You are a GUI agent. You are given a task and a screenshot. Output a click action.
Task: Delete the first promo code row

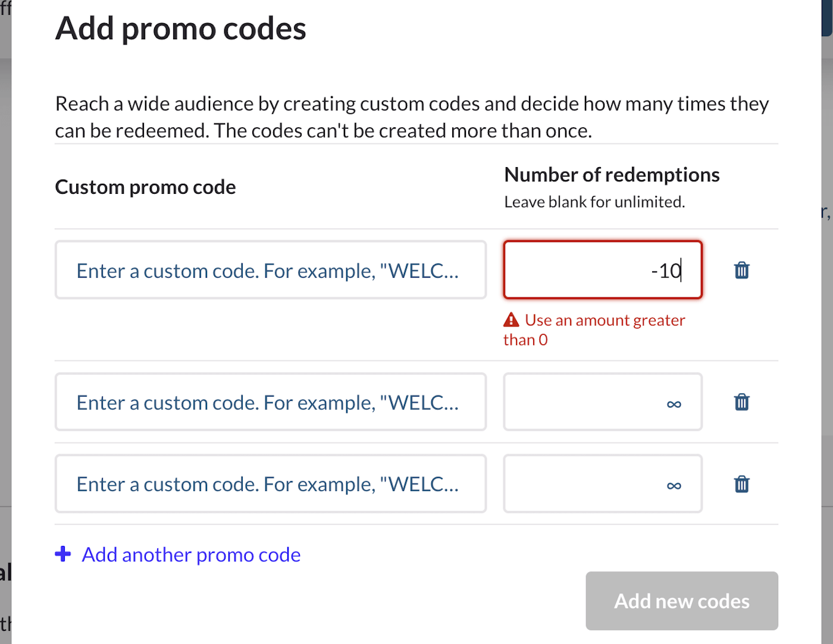coord(741,270)
